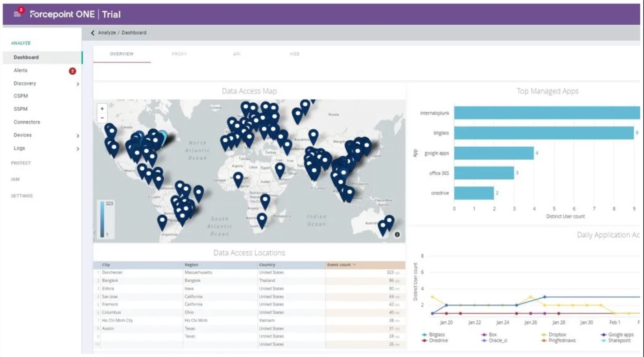644x357 pixels.
Task: Click the map info icon
Action: [x=397, y=234]
